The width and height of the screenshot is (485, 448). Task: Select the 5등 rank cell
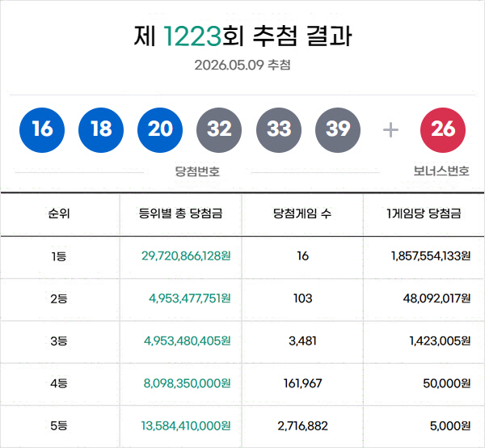pyautogui.click(x=59, y=425)
